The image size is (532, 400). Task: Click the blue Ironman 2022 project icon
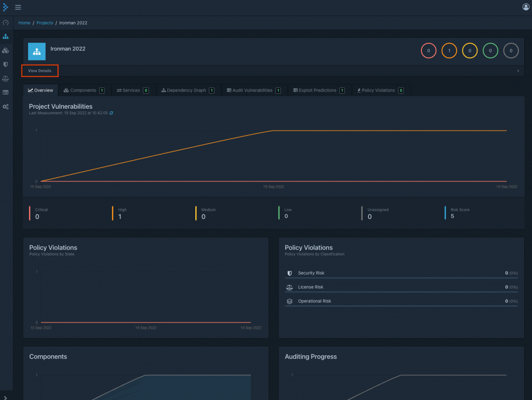coord(37,51)
